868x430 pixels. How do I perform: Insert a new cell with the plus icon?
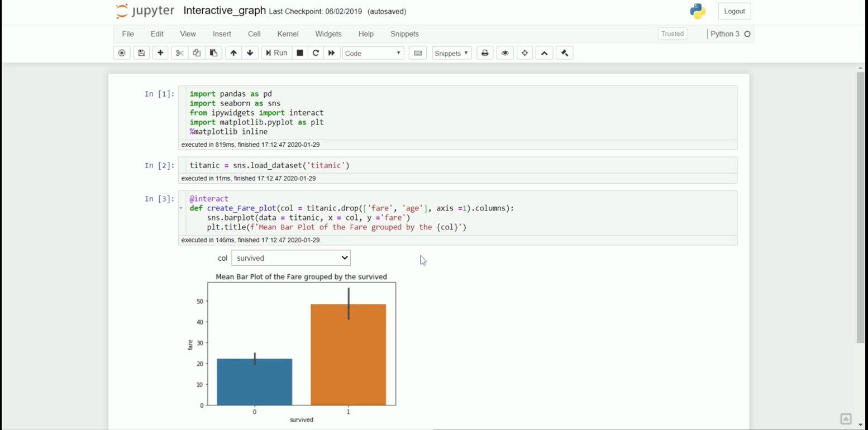[160, 52]
